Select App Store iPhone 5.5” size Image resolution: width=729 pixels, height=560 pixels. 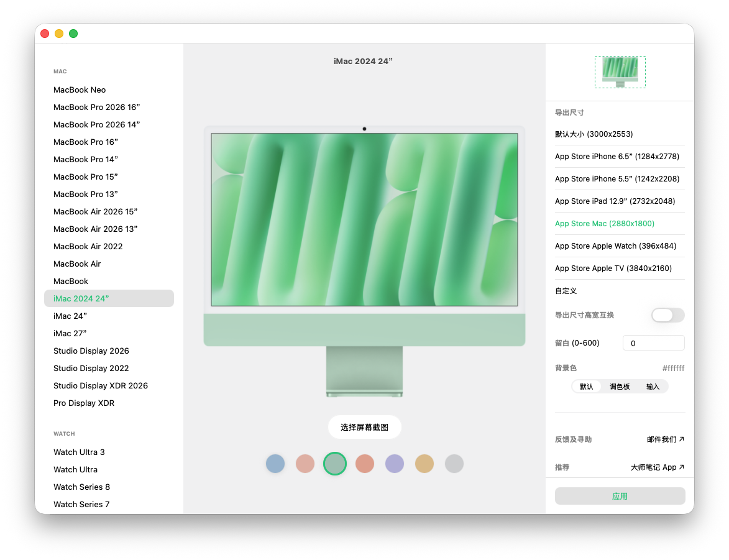(x=620, y=178)
